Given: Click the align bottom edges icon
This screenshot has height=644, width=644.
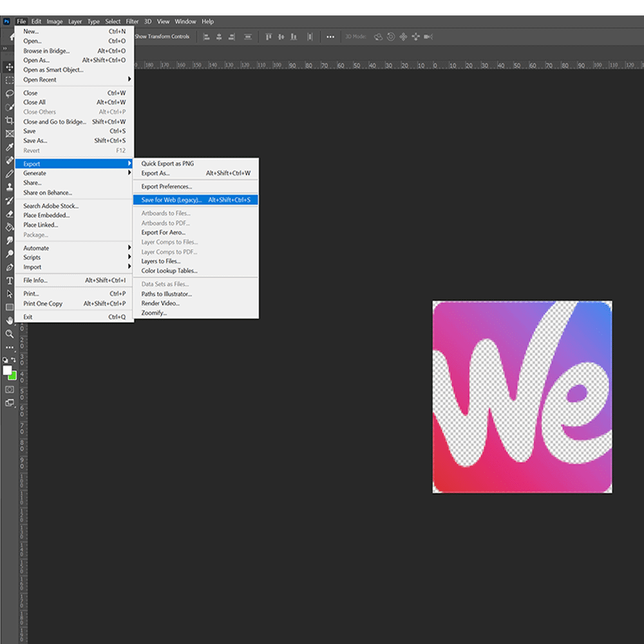Looking at the screenshot, I should [x=294, y=37].
